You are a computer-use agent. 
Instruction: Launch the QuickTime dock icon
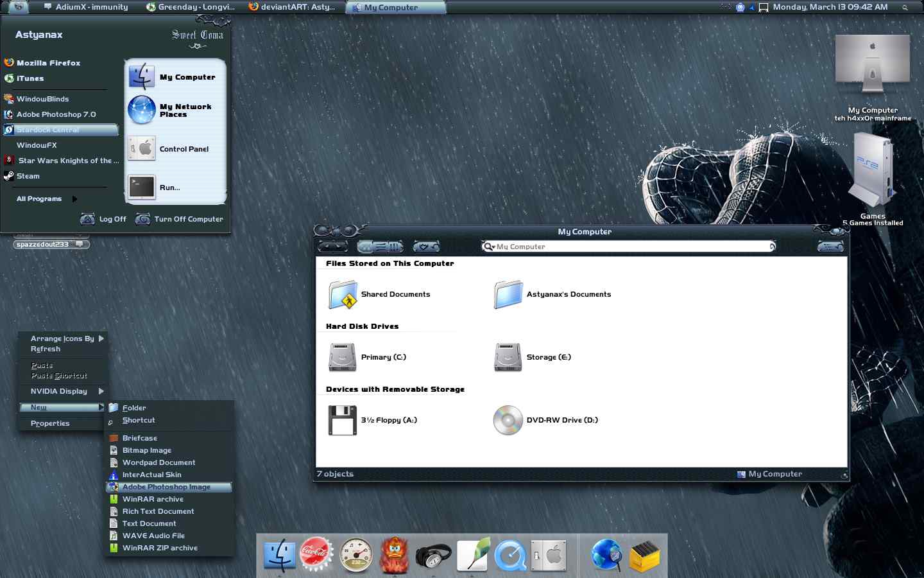[x=511, y=556]
